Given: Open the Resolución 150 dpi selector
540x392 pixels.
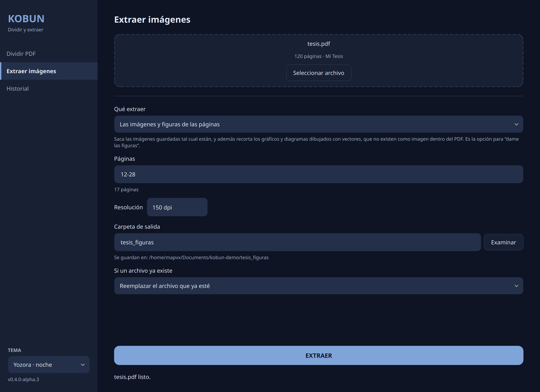Looking at the screenshot, I should click(177, 207).
